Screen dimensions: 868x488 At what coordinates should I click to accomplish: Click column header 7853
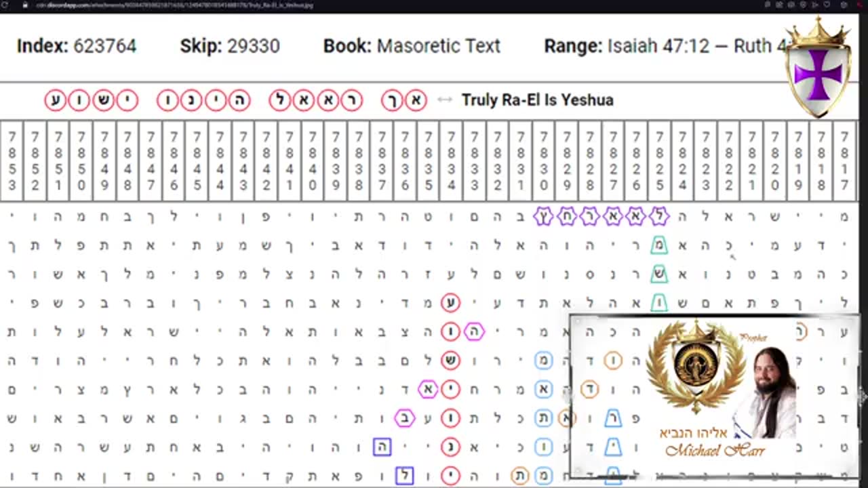pos(12,161)
